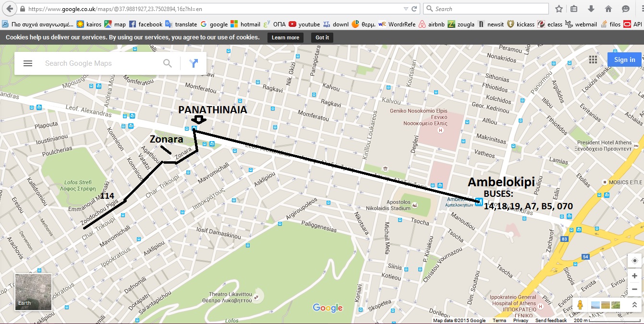Open the google bookmark
The height and width of the screenshot is (324, 644).
point(214,24)
